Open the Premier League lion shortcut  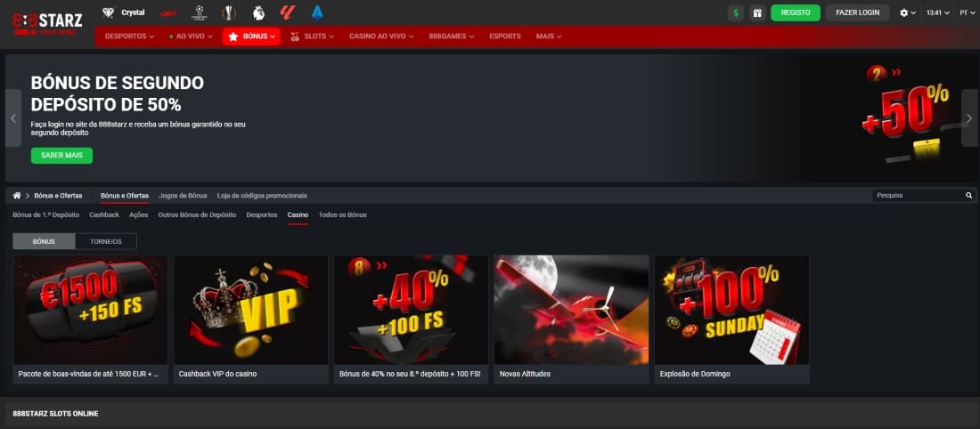pos(258,12)
